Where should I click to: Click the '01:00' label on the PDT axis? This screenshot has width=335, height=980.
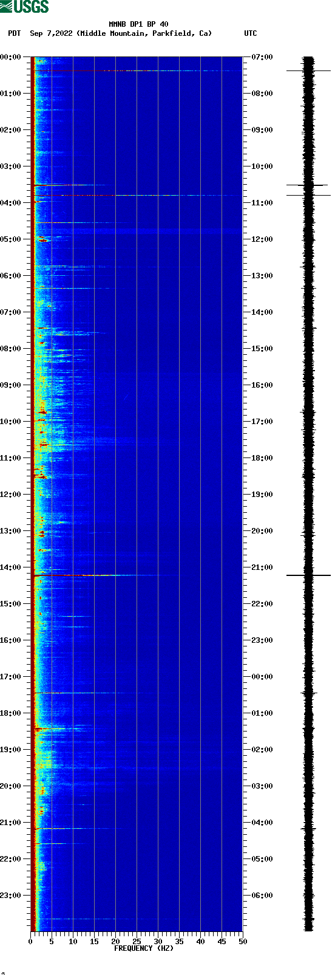coord(10,94)
